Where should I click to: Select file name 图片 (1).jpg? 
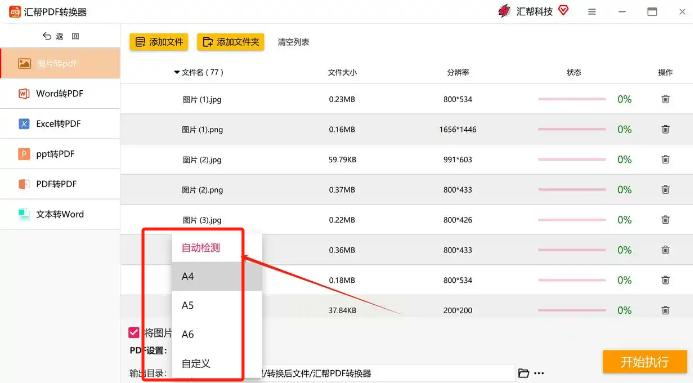point(202,99)
